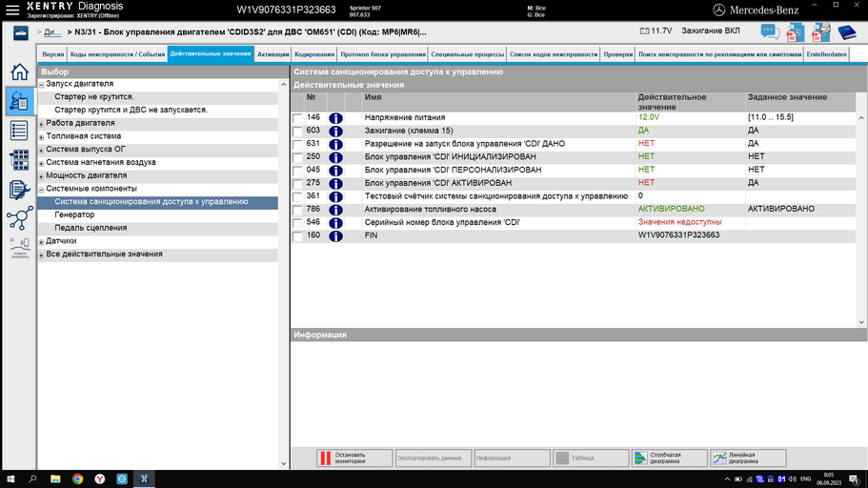Show info for row 250 ИНИЦИАЛИЗИРОВАН
This screenshot has height=488, width=868.
[335, 157]
